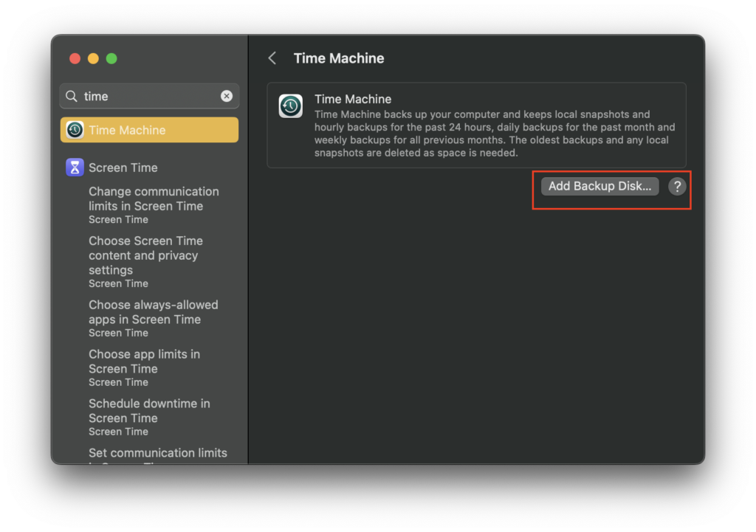756x532 pixels.
Task: Click the Screen Time hourglass icon
Action: coord(75,167)
